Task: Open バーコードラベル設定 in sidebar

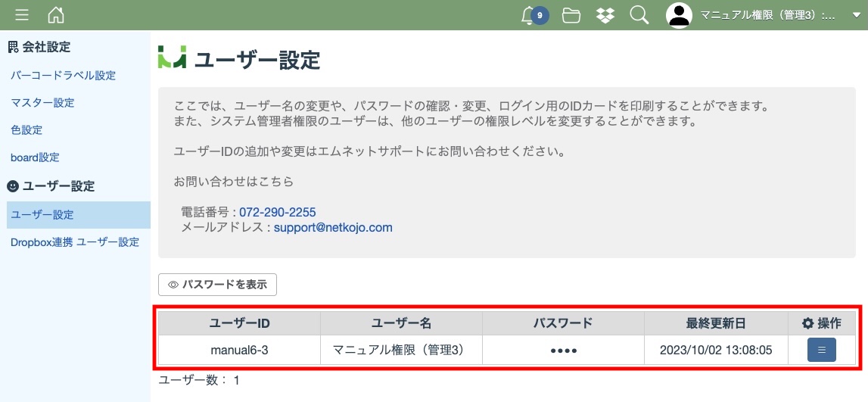Action: coord(64,76)
